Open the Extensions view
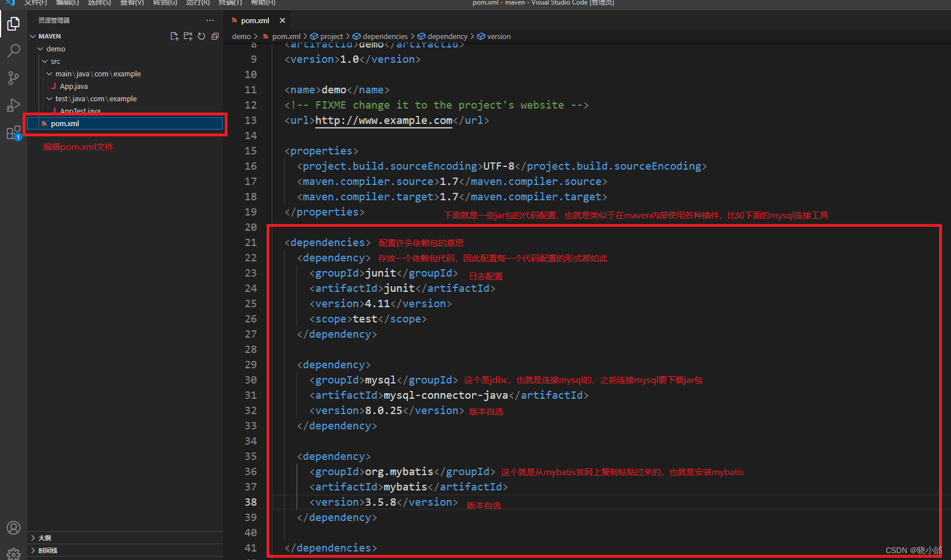Screen dimensions: 951x560 [x=13, y=132]
